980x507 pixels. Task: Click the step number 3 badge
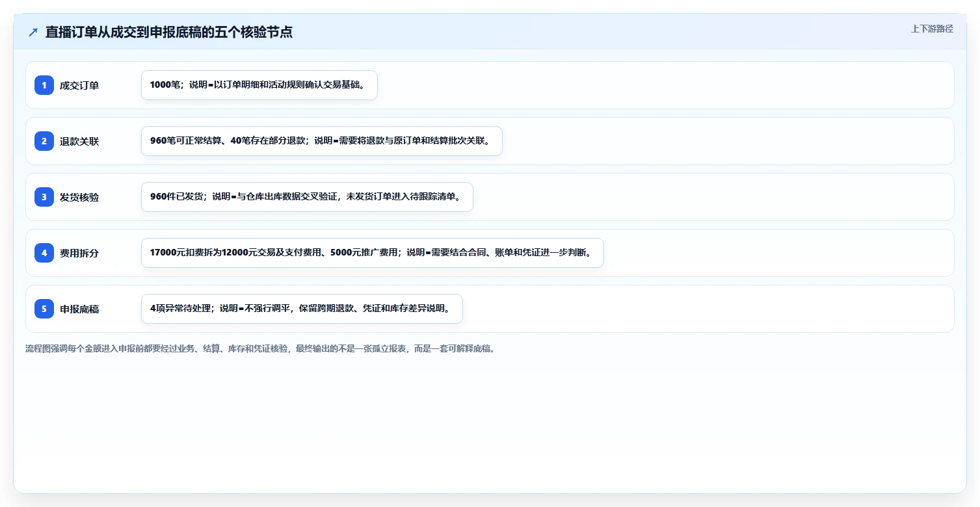pos(44,197)
